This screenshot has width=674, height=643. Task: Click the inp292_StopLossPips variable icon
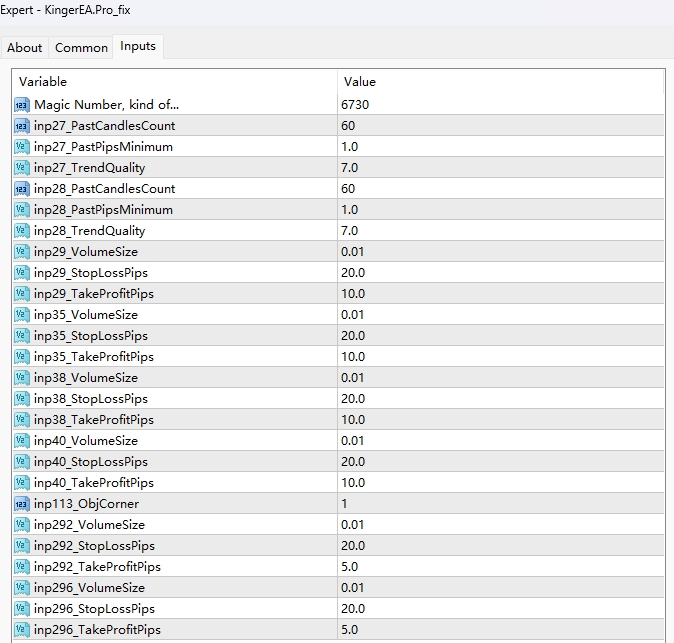pyautogui.click(x=22, y=546)
